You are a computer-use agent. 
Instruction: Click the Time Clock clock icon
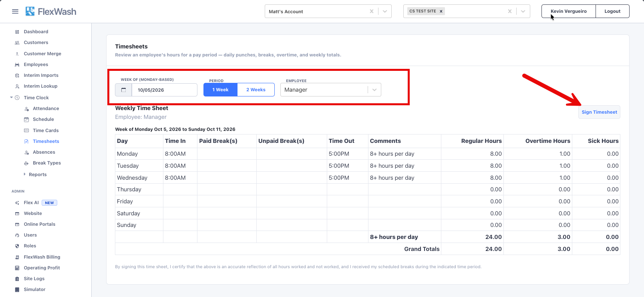pyautogui.click(x=17, y=98)
